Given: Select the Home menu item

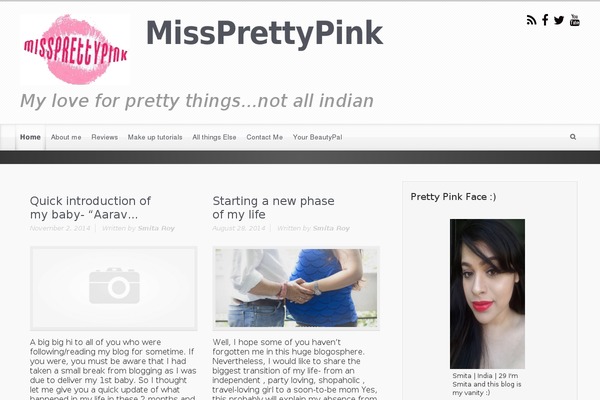Looking at the screenshot, I should [x=30, y=137].
